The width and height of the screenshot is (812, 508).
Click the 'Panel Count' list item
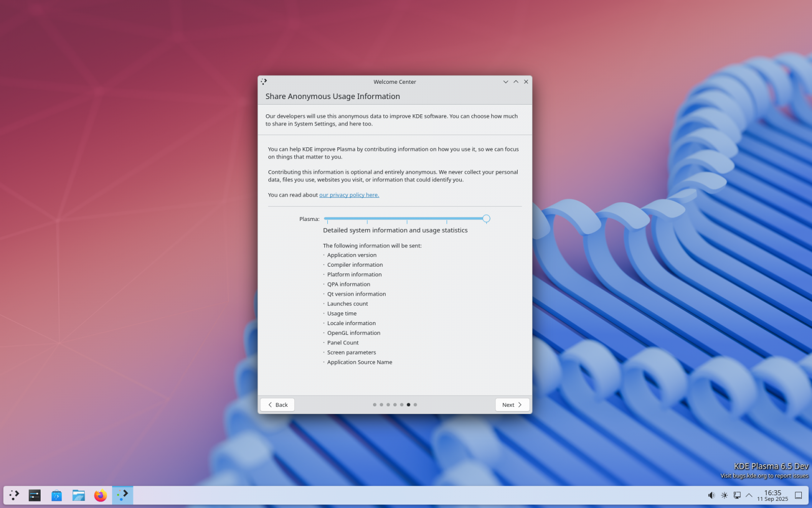click(343, 343)
